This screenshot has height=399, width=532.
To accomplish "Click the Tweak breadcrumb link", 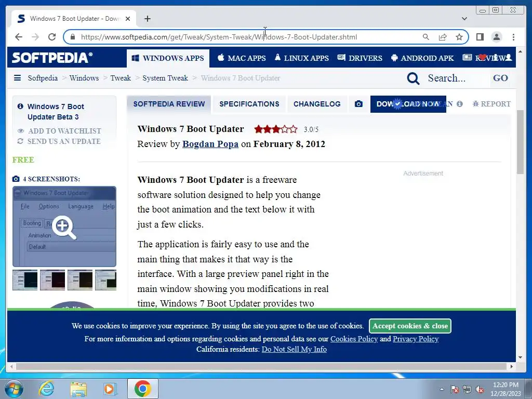I will [x=121, y=78].
